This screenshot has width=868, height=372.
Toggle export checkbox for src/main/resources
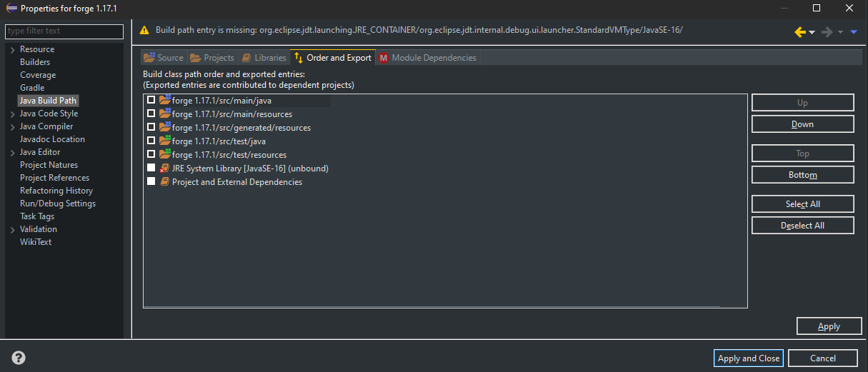(x=151, y=114)
